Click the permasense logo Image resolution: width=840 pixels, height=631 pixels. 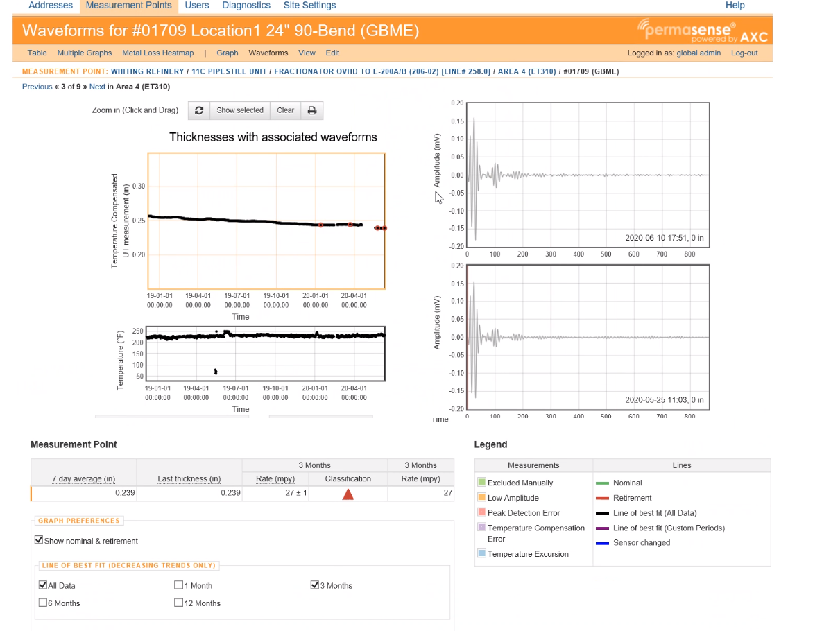702,31
